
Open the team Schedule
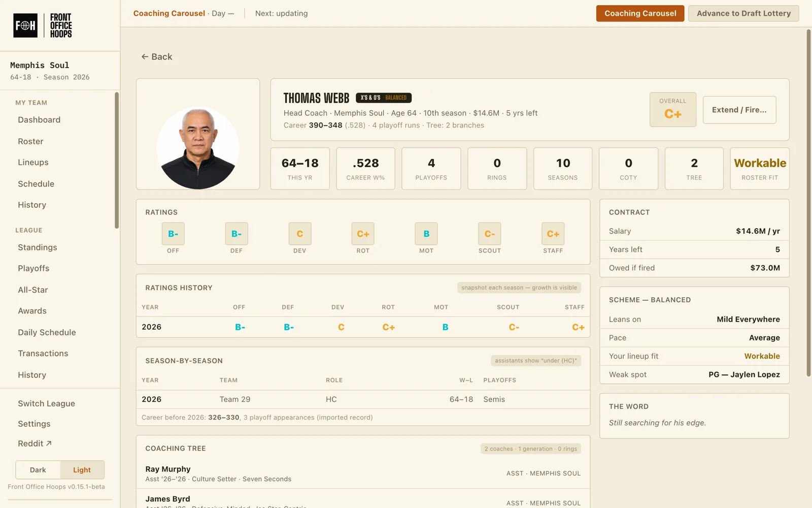36,184
